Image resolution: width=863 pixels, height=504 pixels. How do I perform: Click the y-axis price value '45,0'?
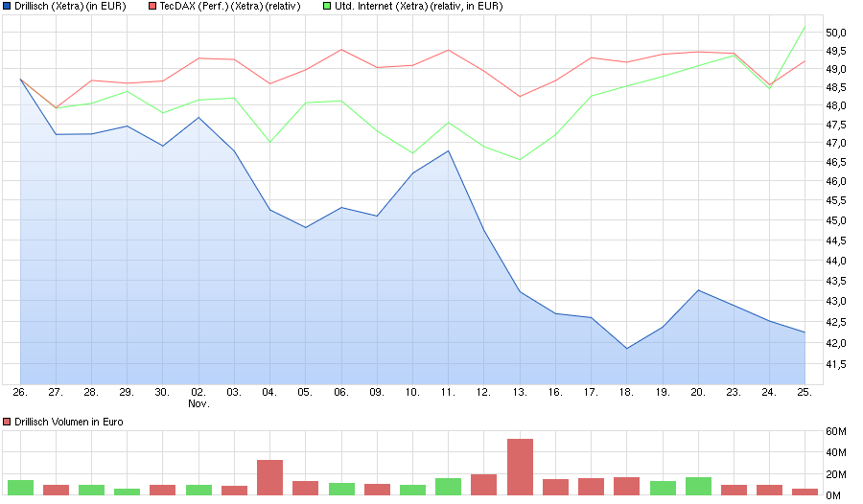tap(836, 220)
